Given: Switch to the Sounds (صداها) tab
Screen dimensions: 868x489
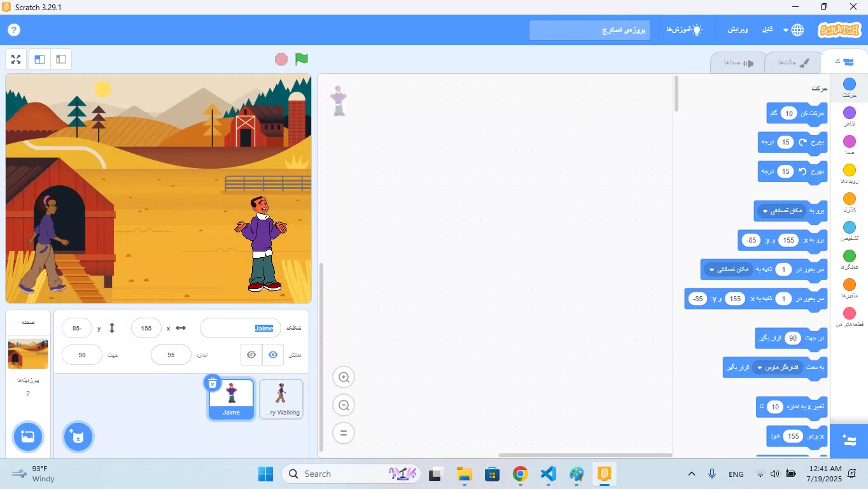Looking at the screenshot, I should (x=738, y=62).
